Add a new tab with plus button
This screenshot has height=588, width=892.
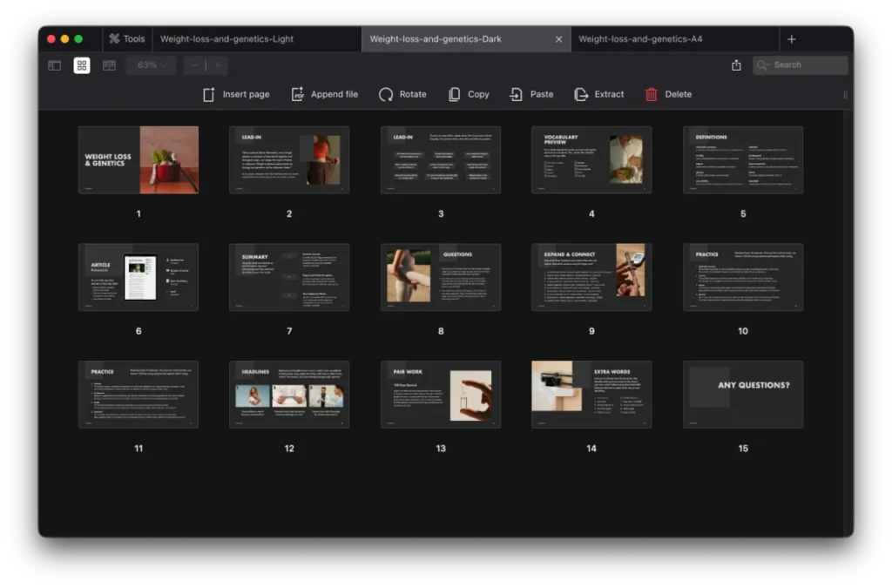click(x=791, y=39)
